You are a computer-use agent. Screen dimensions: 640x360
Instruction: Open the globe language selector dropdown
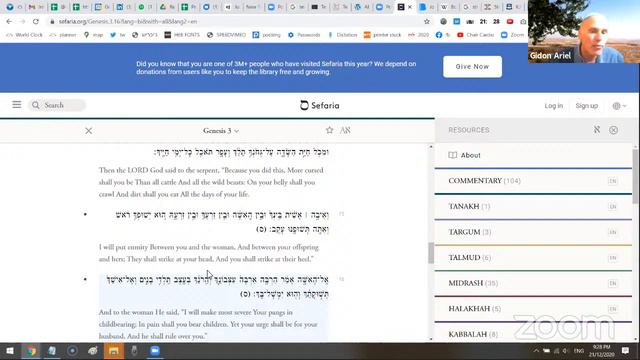tap(619, 106)
